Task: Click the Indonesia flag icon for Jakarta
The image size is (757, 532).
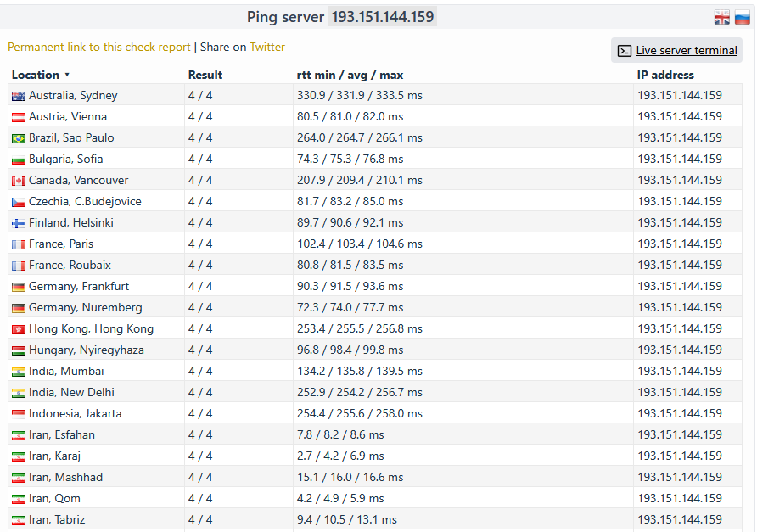Action: click(19, 414)
